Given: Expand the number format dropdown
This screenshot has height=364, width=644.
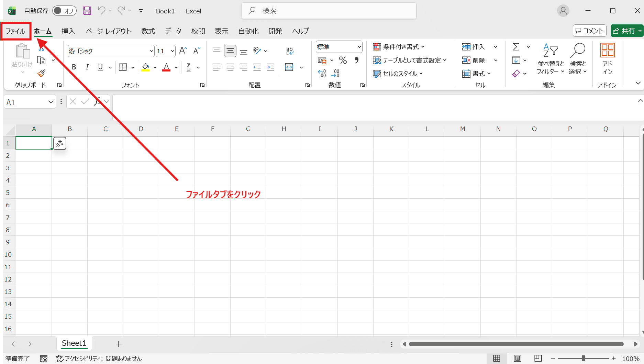Looking at the screenshot, I should (359, 47).
